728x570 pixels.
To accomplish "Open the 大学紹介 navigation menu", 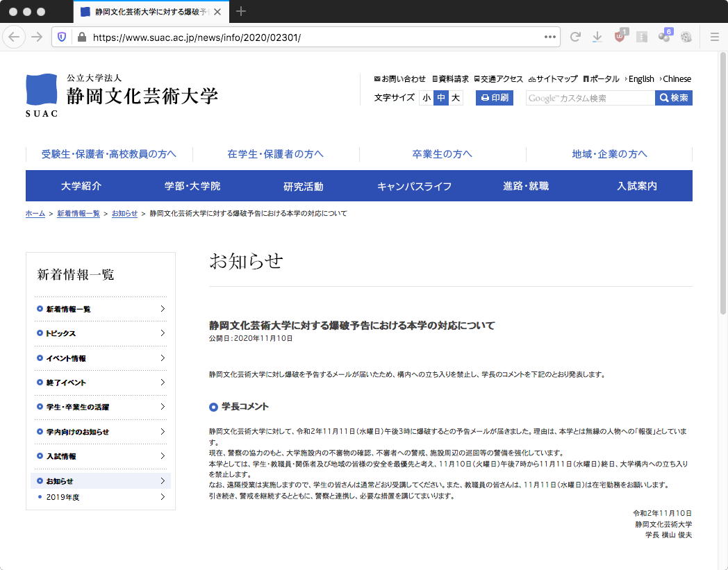I will coord(81,186).
